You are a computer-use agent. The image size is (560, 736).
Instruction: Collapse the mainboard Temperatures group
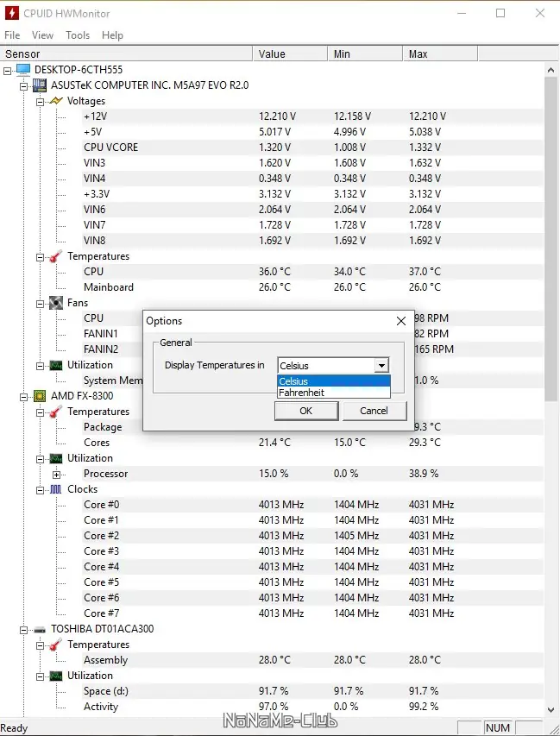pyautogui.click(x=41, y=257)
